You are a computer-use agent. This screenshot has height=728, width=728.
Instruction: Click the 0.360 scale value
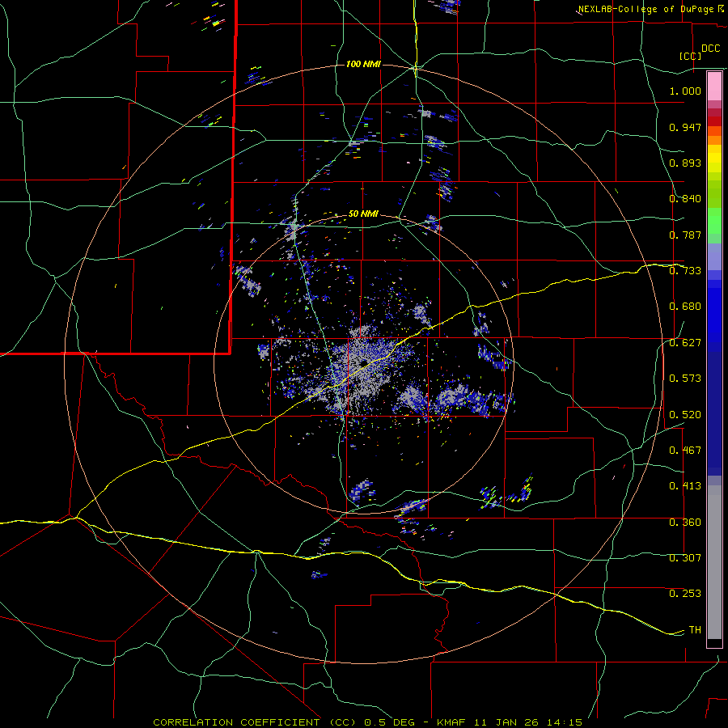pos(685,523)
